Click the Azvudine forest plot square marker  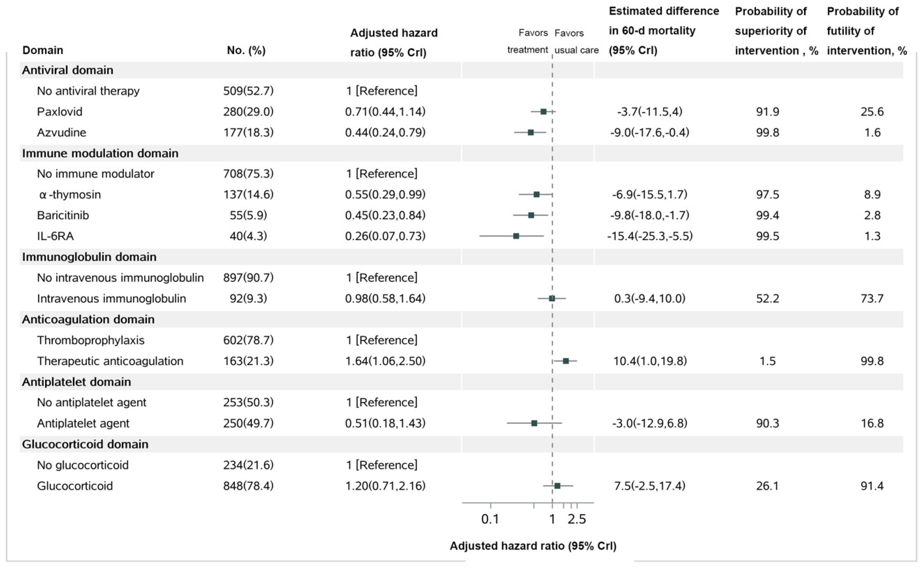(531, 132)
